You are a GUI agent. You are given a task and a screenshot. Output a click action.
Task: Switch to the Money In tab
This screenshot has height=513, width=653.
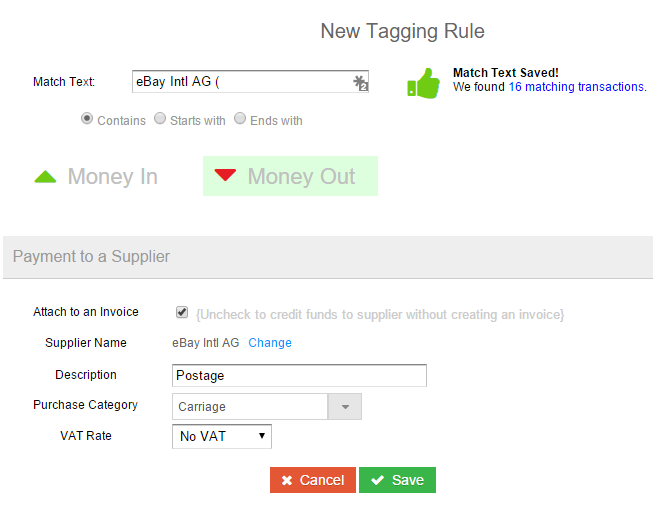pos(96,176)
